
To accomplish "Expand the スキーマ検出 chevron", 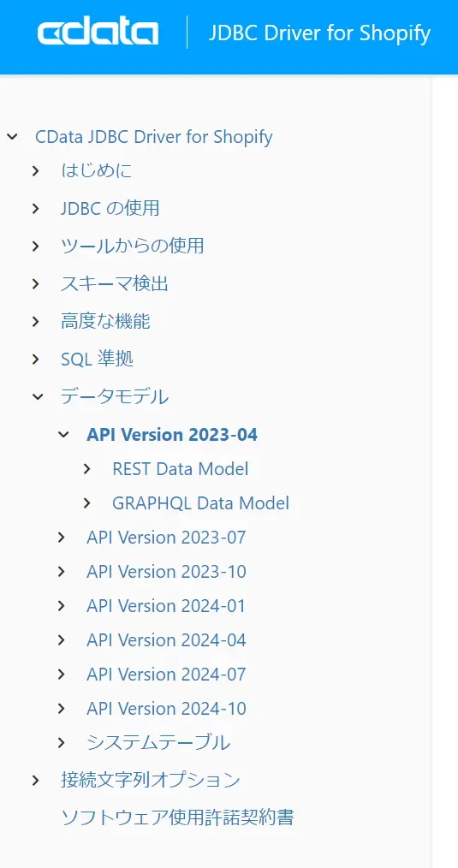I will [x=36, y=284].
